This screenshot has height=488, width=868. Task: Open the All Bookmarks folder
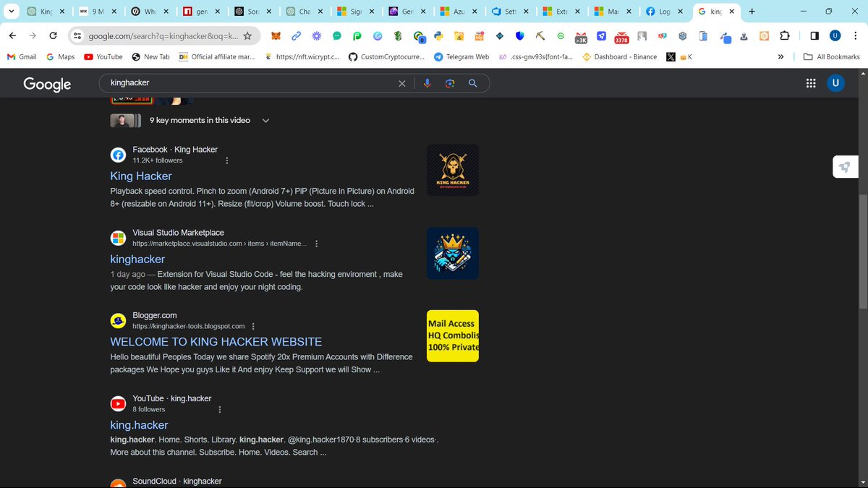832,56
